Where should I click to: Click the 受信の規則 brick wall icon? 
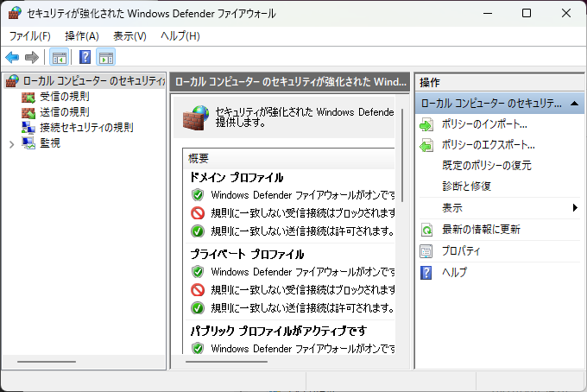point(28,97)
